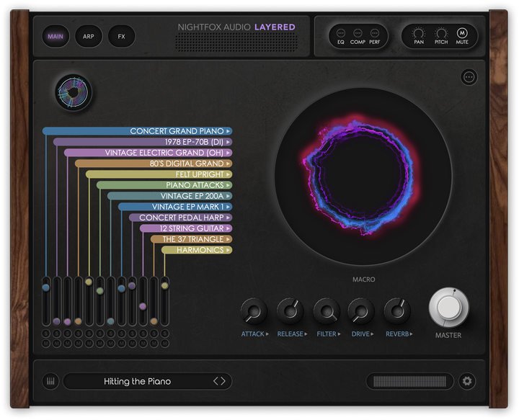The height and width of the screenshot is (420, 519).
Task: Click the Felt Upright layer volume fader handle
Action: [x=89, y=282]
